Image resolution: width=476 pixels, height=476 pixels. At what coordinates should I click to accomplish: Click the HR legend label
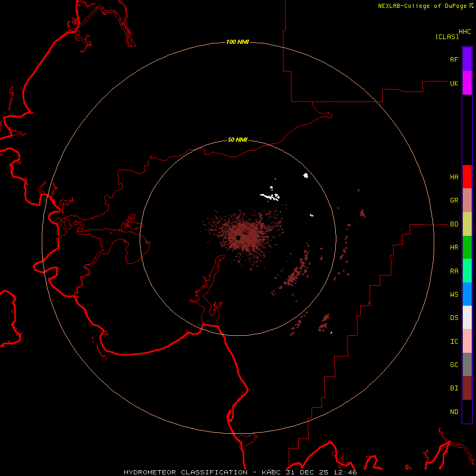454,248
